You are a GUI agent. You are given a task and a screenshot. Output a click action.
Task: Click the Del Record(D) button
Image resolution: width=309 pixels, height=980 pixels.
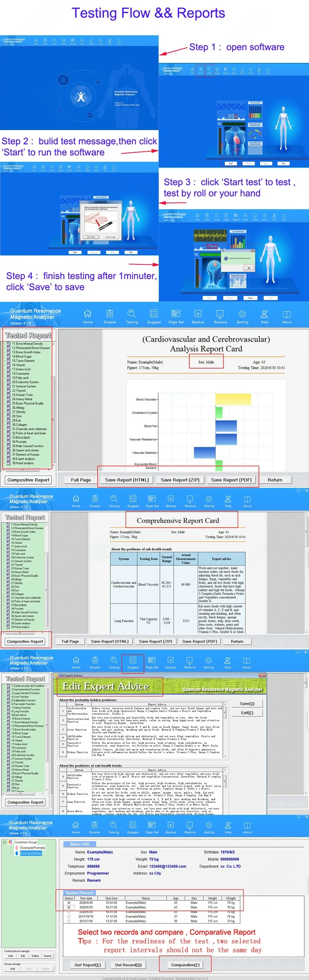[x=129, y=965]
